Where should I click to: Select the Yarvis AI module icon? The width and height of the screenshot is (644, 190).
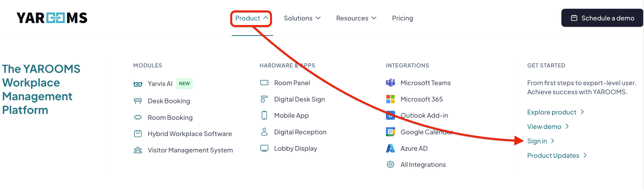pos(138,83)
